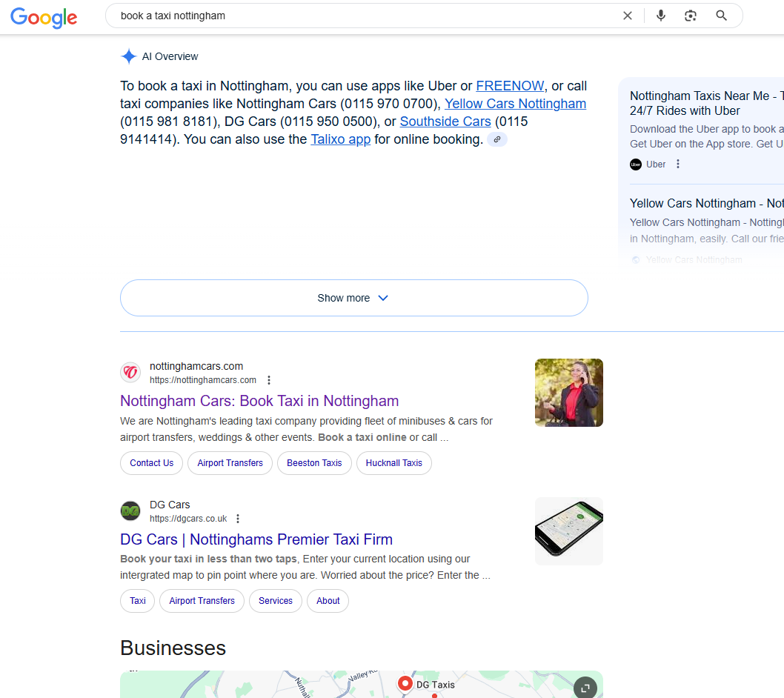Open Yellow Cars Nottingham link in overview

click(x=515, y=104)
